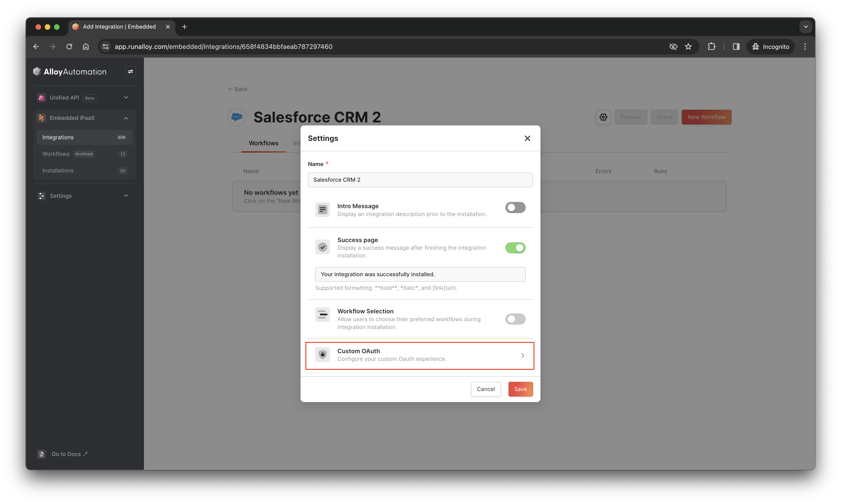Edit the success message text field
This screenshot has height=504, width=841.
[420, 274]
